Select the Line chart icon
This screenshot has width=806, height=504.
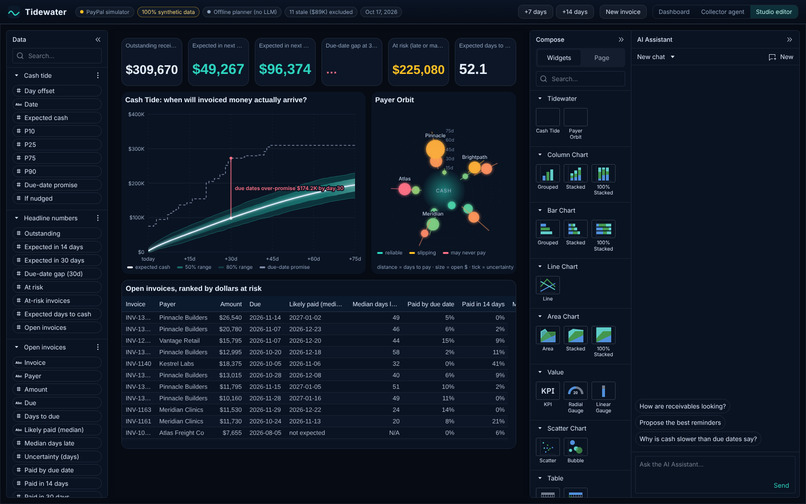tap(548, 285)
